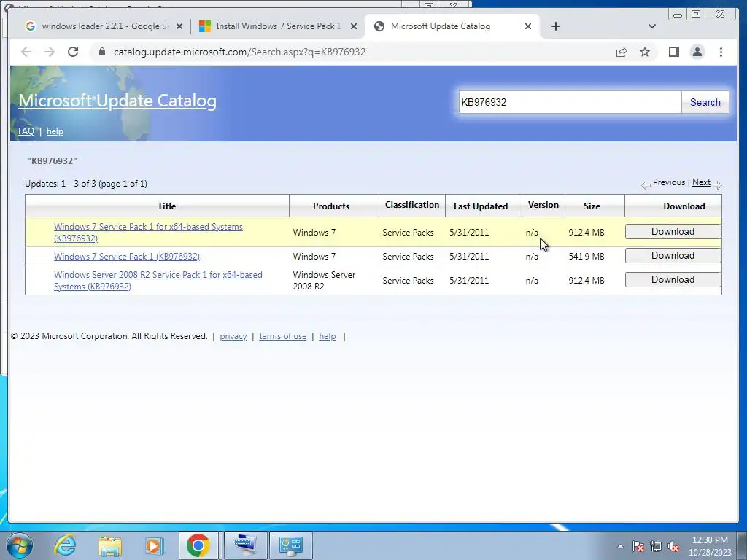Image resolution: width=747 pixels, height=560 pixels.
Task: Go back to the previous page
Action: click(x=26, y=52)
